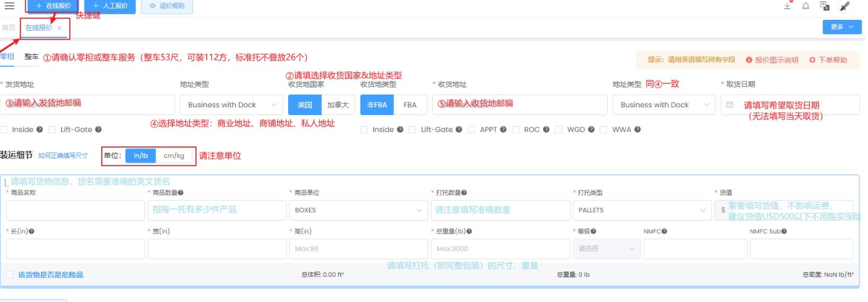The image size is (868, 302).
Task: Open the 打托类型 PALLETS dropdown
Action: click(x=640, y=210)
